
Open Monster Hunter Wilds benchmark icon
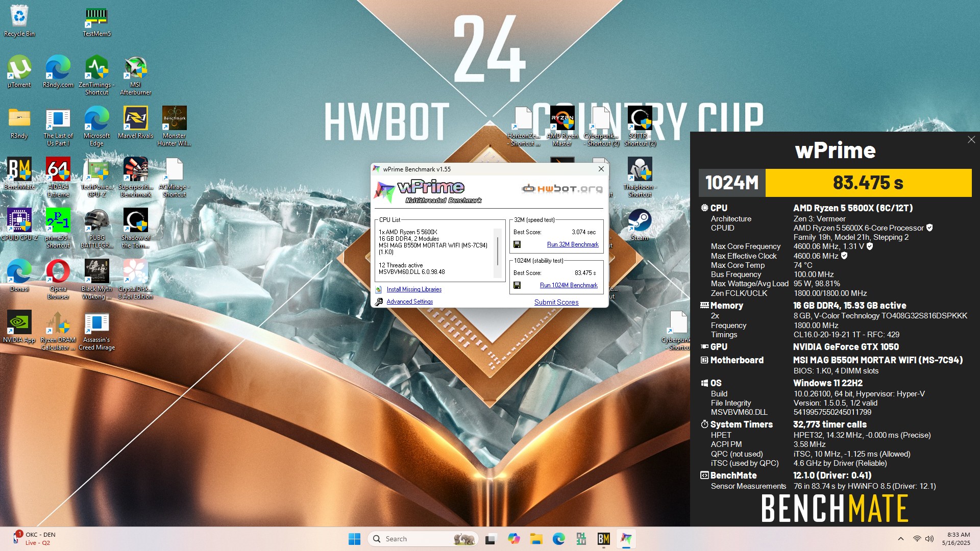174,127
